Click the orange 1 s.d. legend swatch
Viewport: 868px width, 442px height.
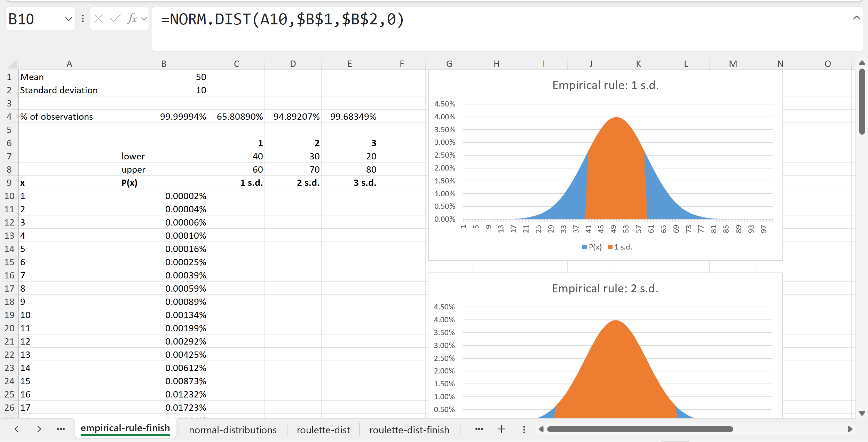click(x=610, y=247)
